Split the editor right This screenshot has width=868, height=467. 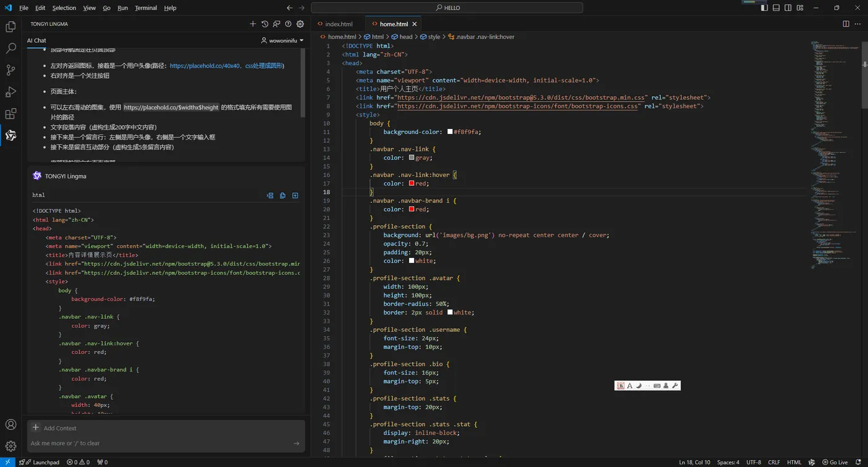click(x=846, y=24)
